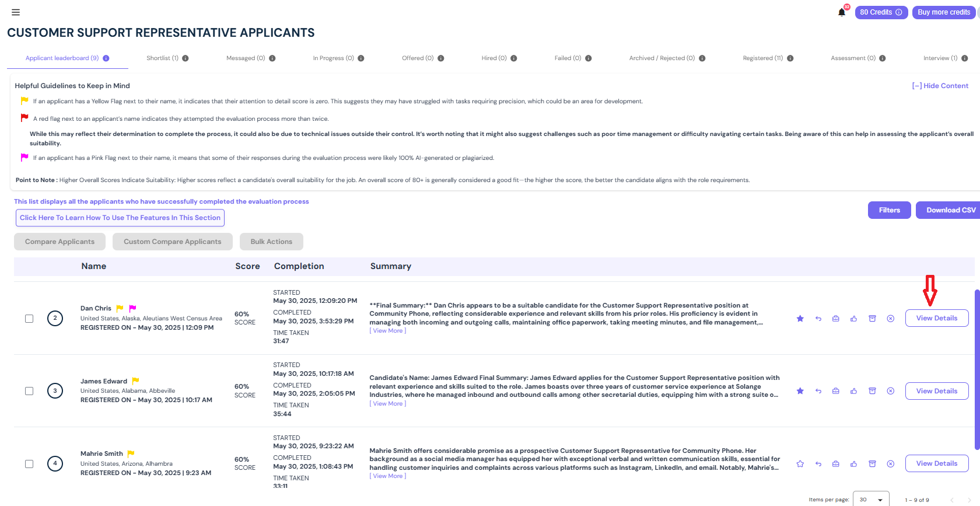Screen dimensions: 980x506
Task: Tick the checkbox for James Edward
Action: point(29,391)
